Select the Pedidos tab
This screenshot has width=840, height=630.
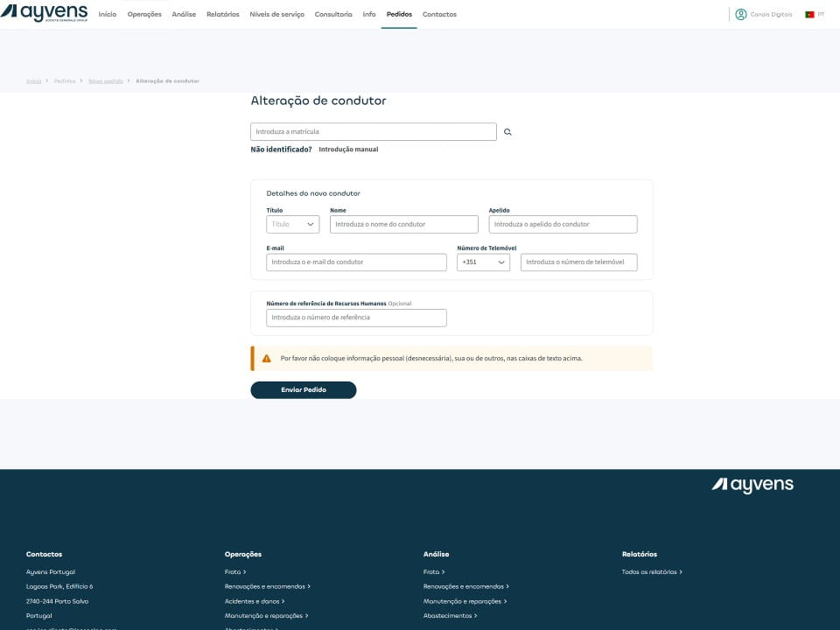click(x=399, y=15)
